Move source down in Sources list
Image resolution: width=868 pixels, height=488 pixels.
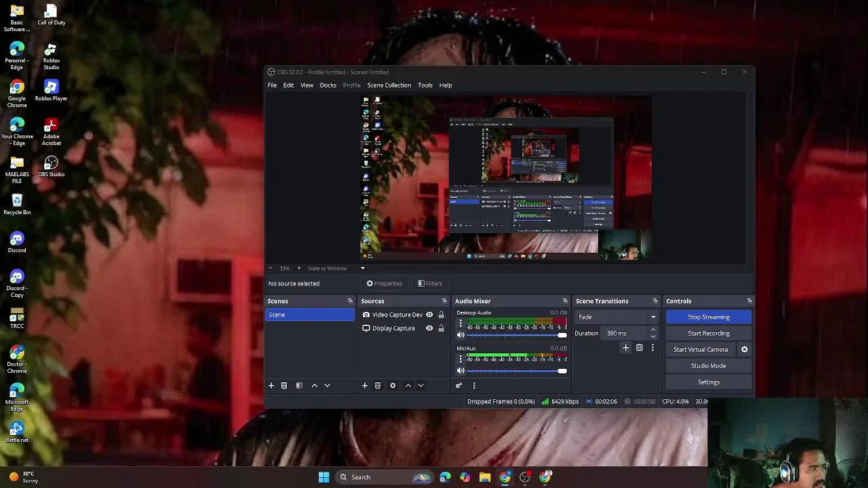[420, 386]
